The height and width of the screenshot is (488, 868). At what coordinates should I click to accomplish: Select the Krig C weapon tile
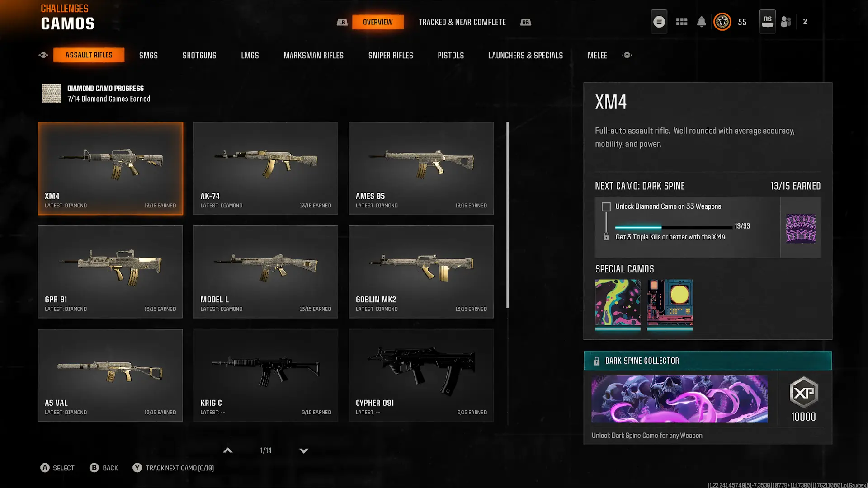click(x=266, y=375)
